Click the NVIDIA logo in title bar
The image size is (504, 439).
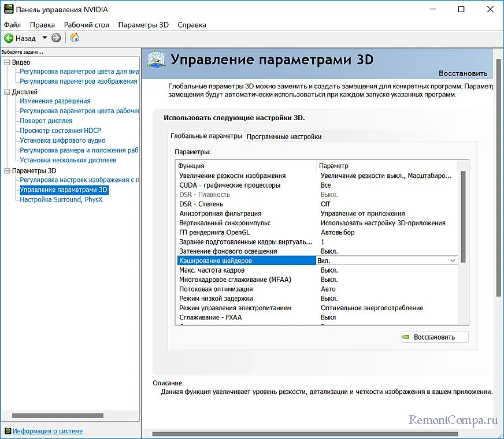(8, 9)
